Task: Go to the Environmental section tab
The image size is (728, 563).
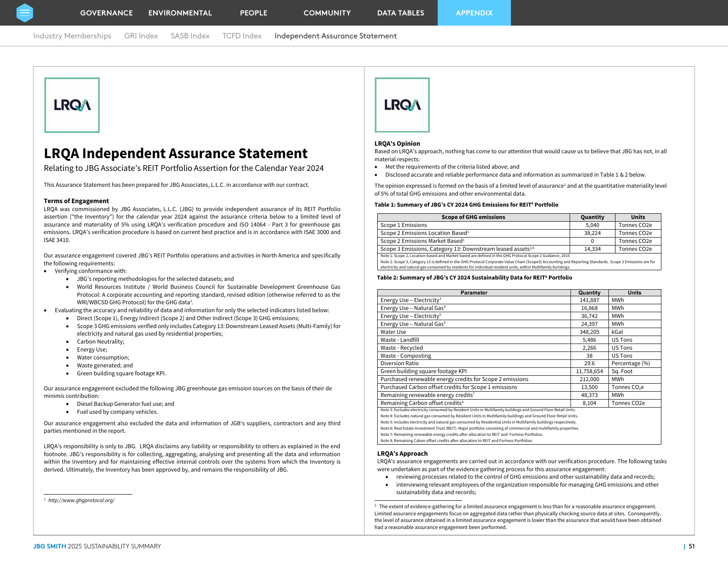Action: pyautogui.click(x=180, y=13)
